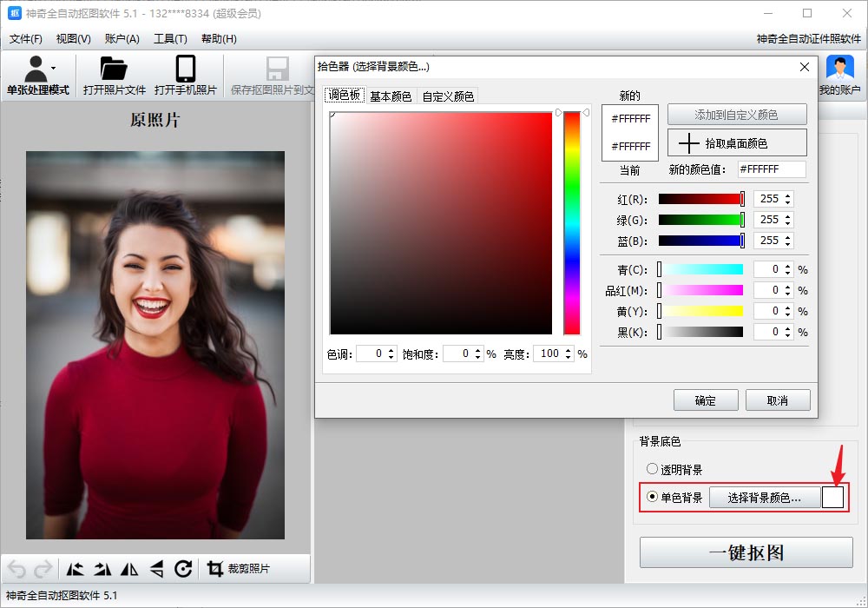Flip the photo vertically
The width and height of the screenshot is (868, 608).
coord(156,569)
